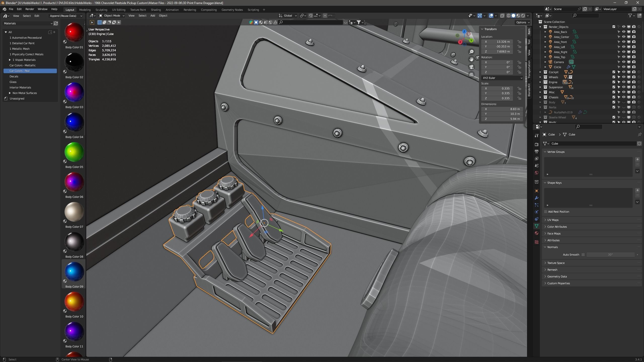644x362 pixels.
Task: Uncheck the Cockpit collection exclude checkbox
Action: click(x=614, y=72)
